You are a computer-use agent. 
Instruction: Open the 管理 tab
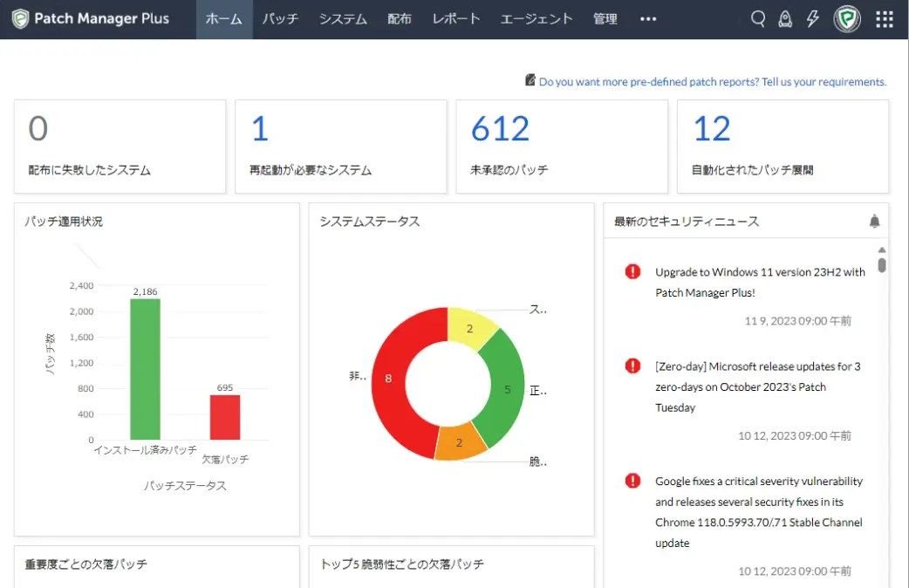coord(605,19)
